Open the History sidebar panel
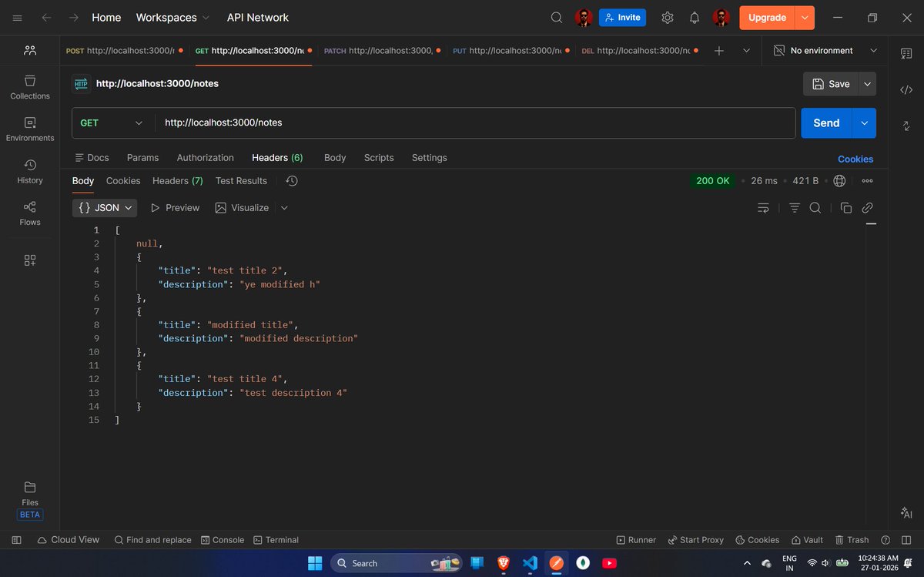This screenshot has height=577, width=924. click(30, 171)
